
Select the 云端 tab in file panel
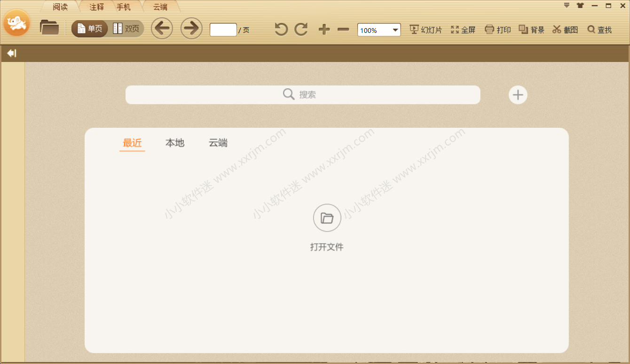pos(218,143)
